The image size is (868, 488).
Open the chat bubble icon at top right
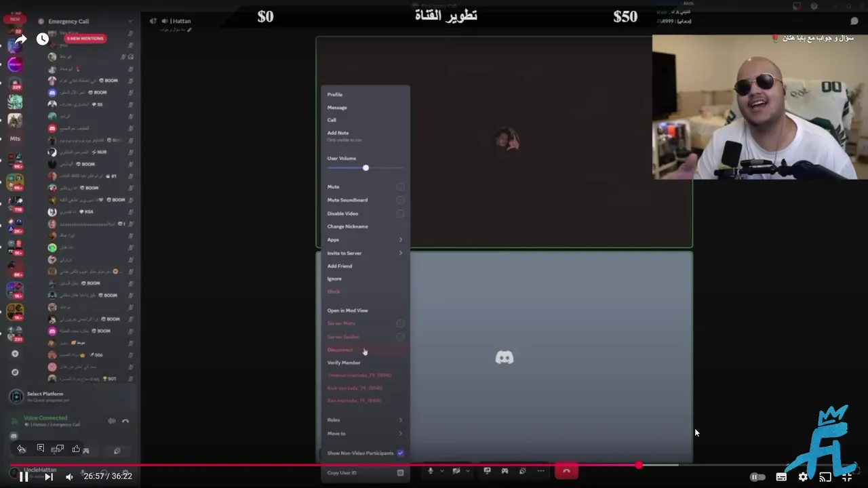(854, 21)
